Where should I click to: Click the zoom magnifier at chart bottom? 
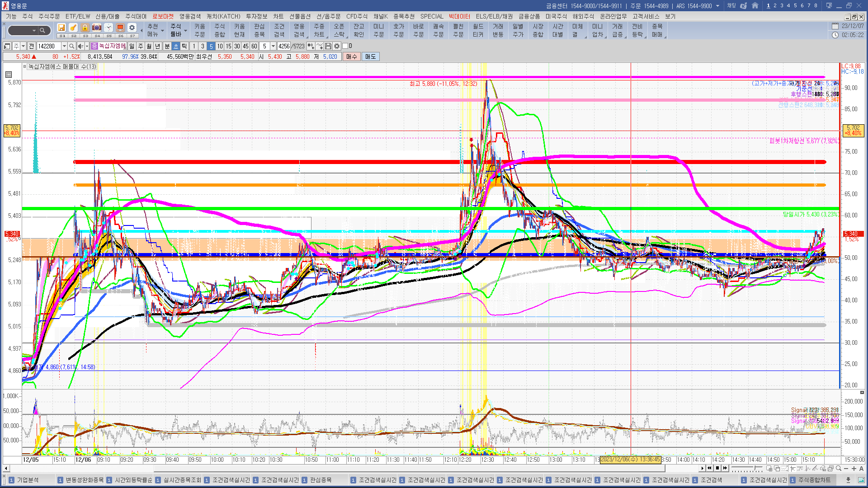pyautogui.click(x=838, y=469)
